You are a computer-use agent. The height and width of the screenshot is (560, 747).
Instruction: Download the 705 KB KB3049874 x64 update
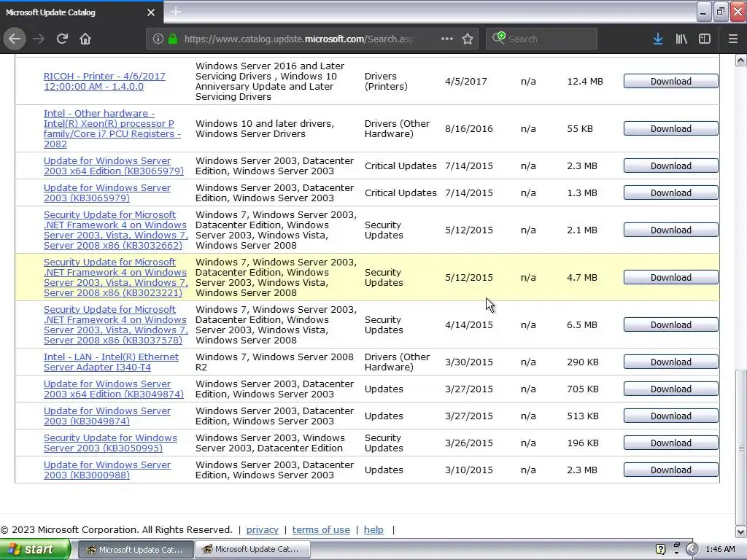(x=671, y=389)
